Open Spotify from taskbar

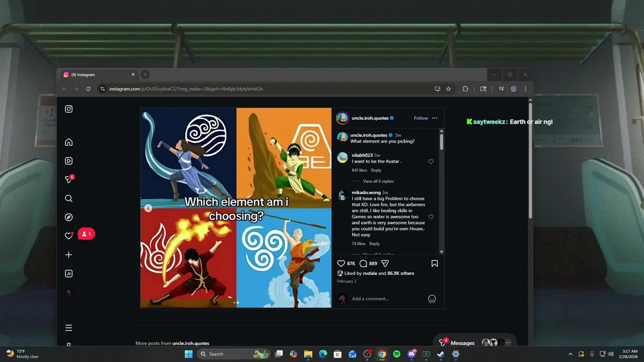point(396,354)
